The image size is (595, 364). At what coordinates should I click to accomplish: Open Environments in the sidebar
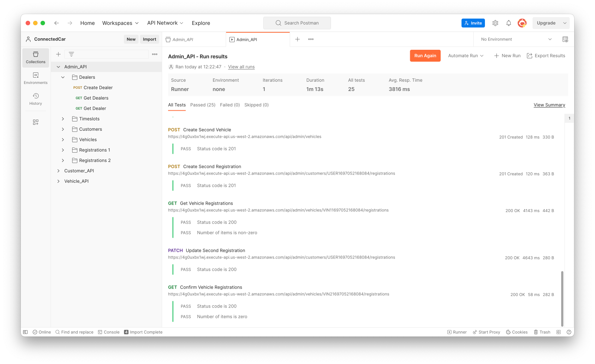coord(36,78)
